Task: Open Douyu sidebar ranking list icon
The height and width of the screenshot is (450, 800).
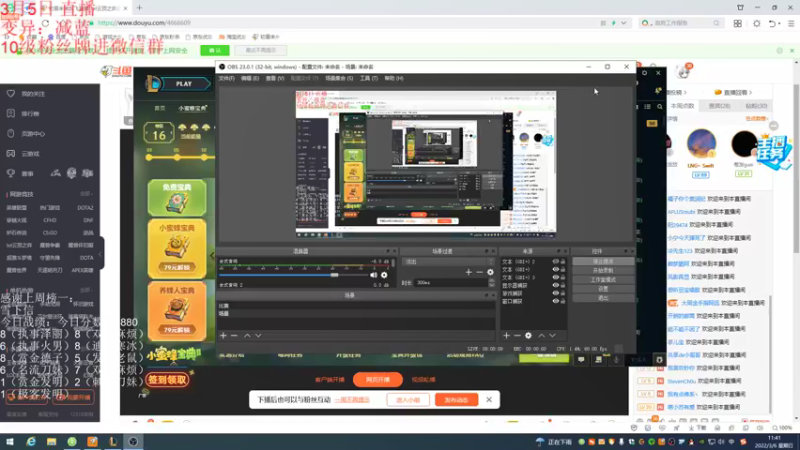Action: pyautogui.click(x=11, y=114)
